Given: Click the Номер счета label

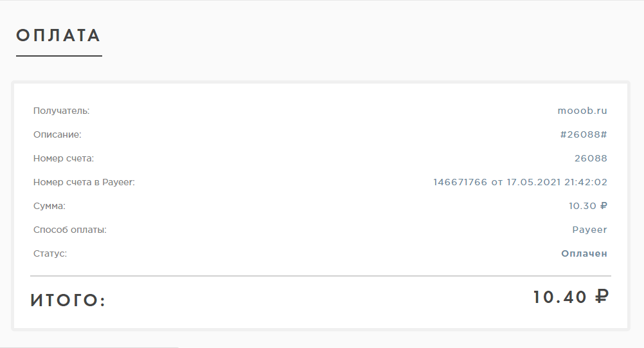Looking at the screenshot, I should [x=64, y=158].
